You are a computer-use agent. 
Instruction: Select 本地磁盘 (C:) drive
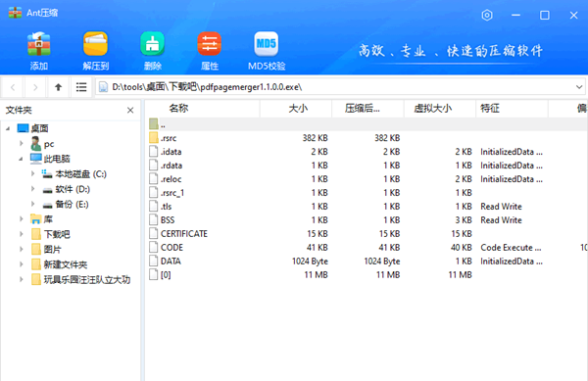pos(73,173)
